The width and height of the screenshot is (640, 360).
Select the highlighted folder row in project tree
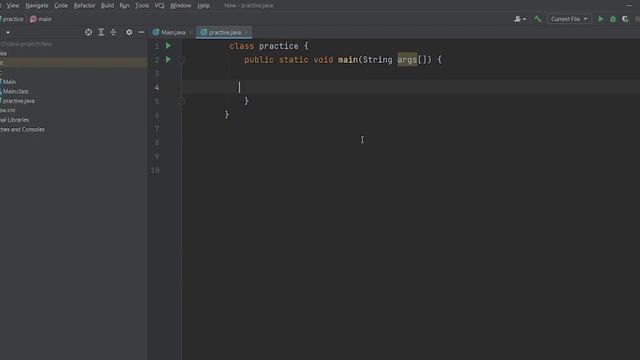point(73,62)
